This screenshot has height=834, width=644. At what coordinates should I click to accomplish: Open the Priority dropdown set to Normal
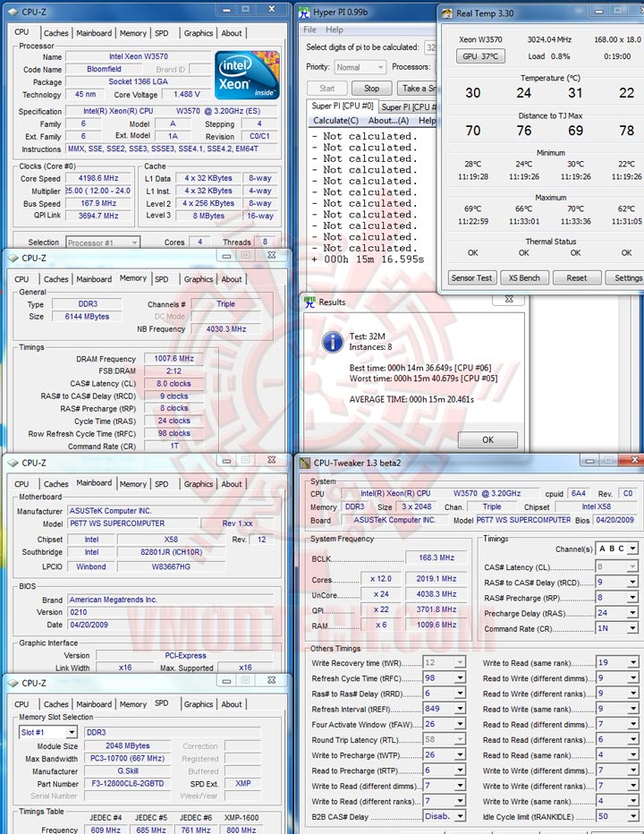(360, 67)
